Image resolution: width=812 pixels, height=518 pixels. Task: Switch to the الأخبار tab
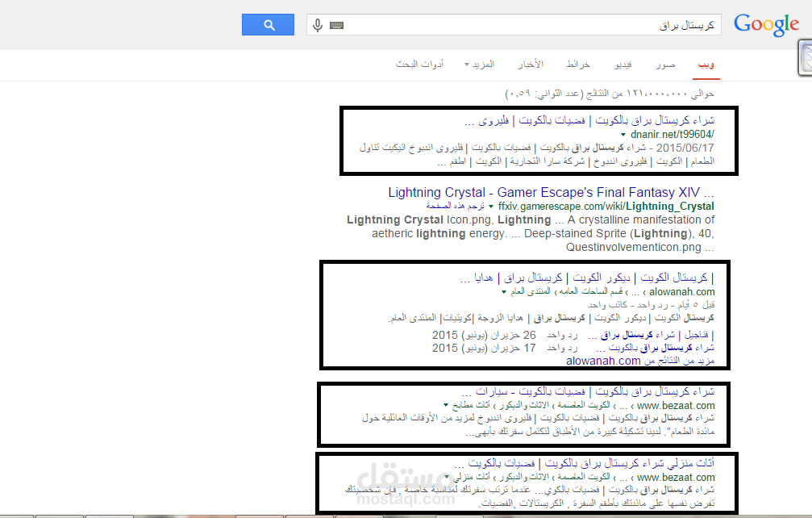coord(531,65)
